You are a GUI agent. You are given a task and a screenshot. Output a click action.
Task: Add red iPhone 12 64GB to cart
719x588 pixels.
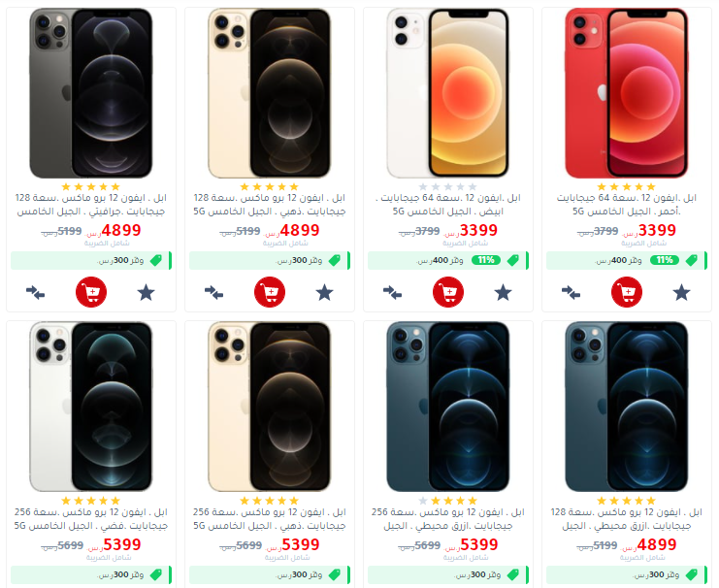[627, 292]
